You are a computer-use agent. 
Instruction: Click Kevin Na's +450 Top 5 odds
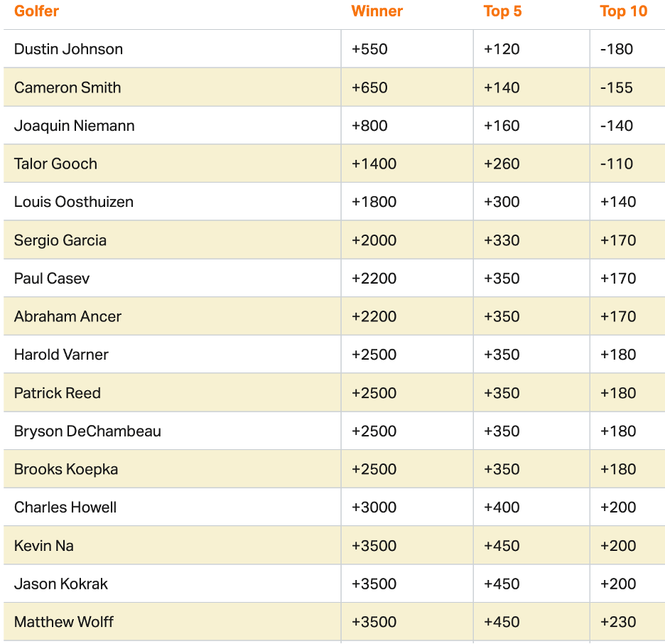502,546
